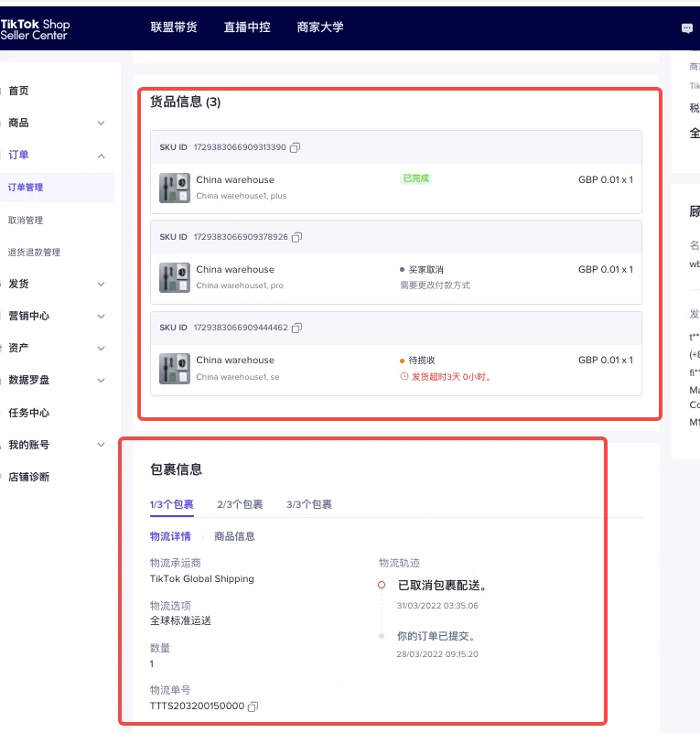
Task: Open 联盟带货 in the top navigation
Action: [x=174, y=27]
